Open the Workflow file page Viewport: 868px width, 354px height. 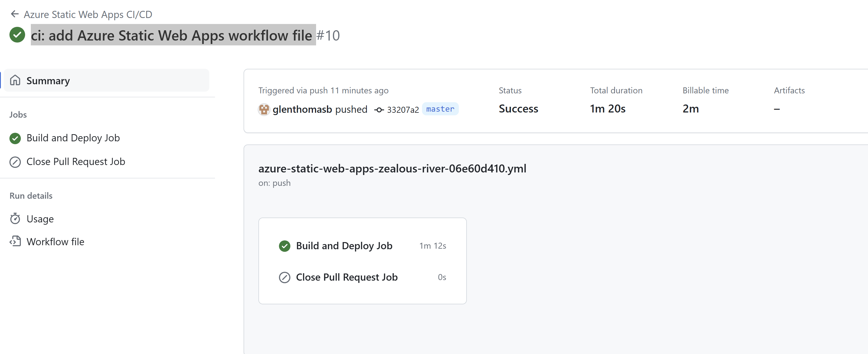[56, 242]
